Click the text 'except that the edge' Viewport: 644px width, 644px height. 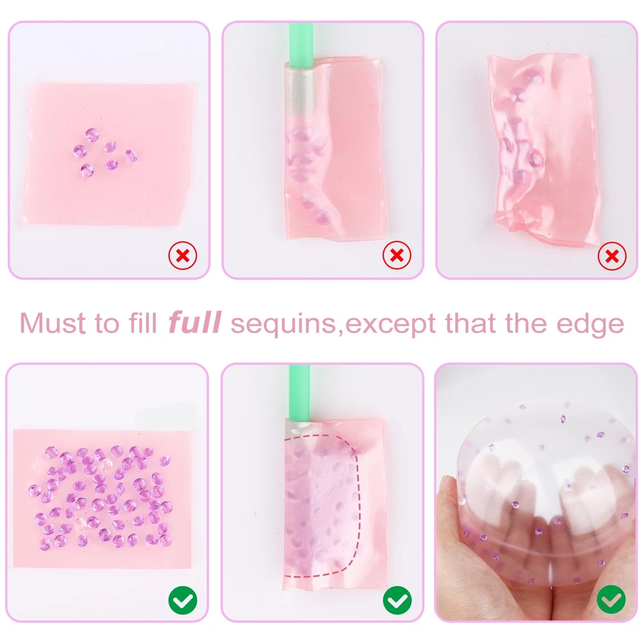point(484,324)
